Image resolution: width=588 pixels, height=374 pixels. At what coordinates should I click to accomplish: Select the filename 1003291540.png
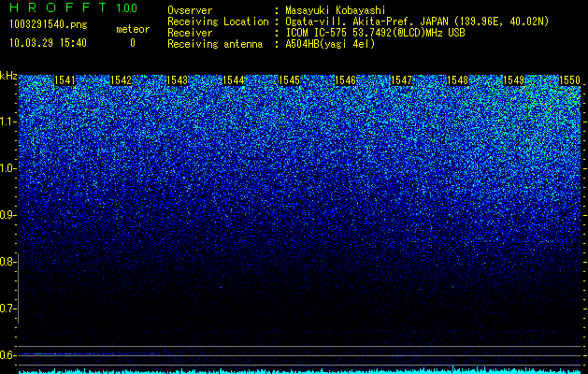click(49, 25)
